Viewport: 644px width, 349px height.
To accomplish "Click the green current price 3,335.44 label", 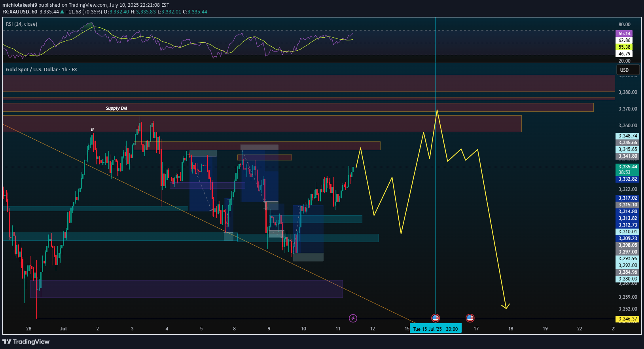I will click(628, 167).
